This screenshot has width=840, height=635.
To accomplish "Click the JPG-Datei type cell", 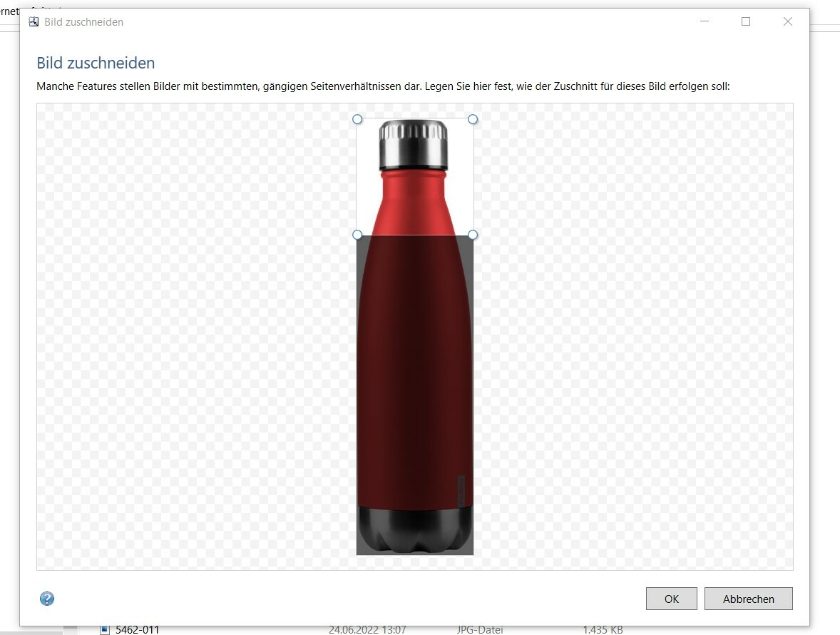I will coord(479,629).
